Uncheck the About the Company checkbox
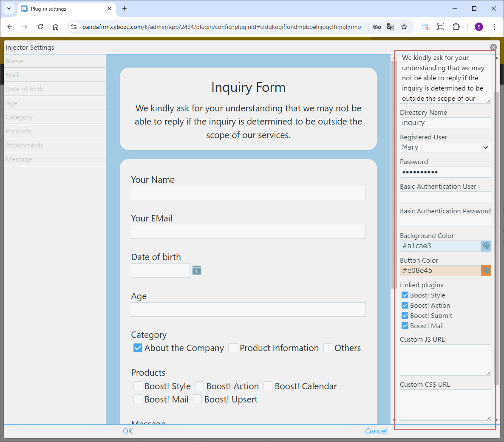The width and height of the screenshot is (504, 442). [138, 348]
